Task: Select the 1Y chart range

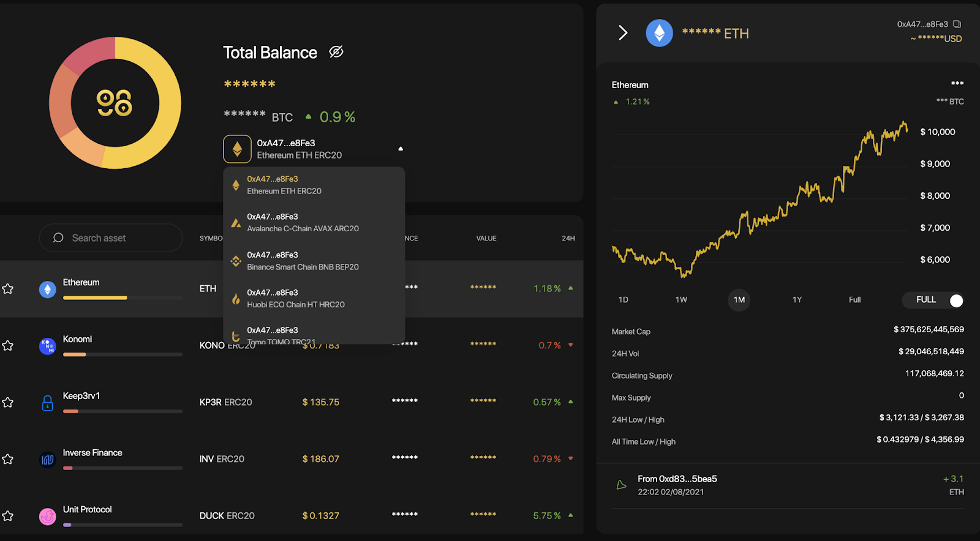Action: [797, 300]
